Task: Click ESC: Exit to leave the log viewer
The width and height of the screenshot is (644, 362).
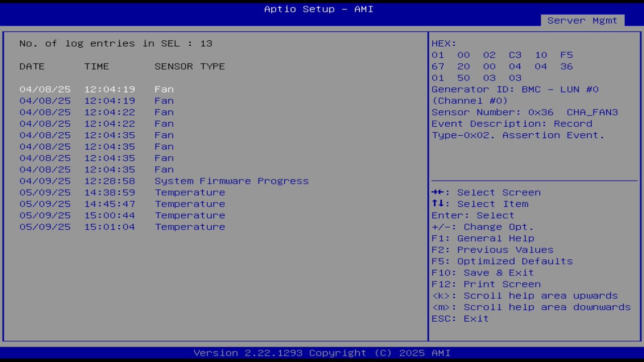Action: (x=459, y=318)
